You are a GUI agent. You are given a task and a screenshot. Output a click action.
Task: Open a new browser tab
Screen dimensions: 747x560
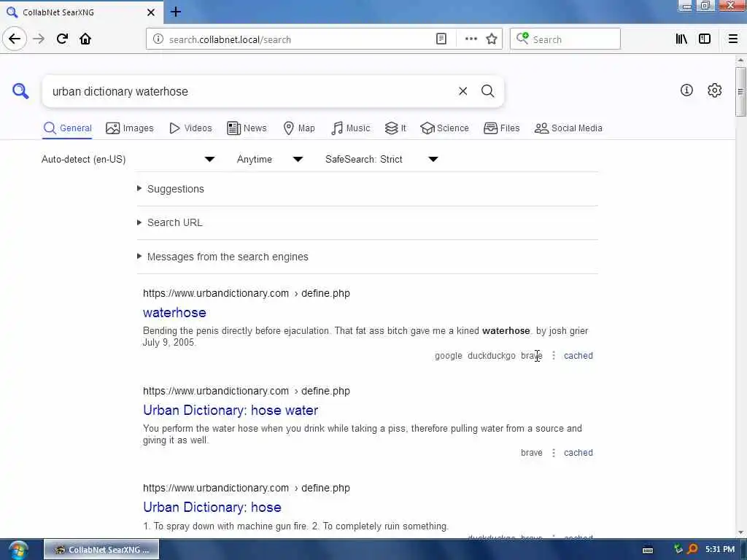coord(176,12)
